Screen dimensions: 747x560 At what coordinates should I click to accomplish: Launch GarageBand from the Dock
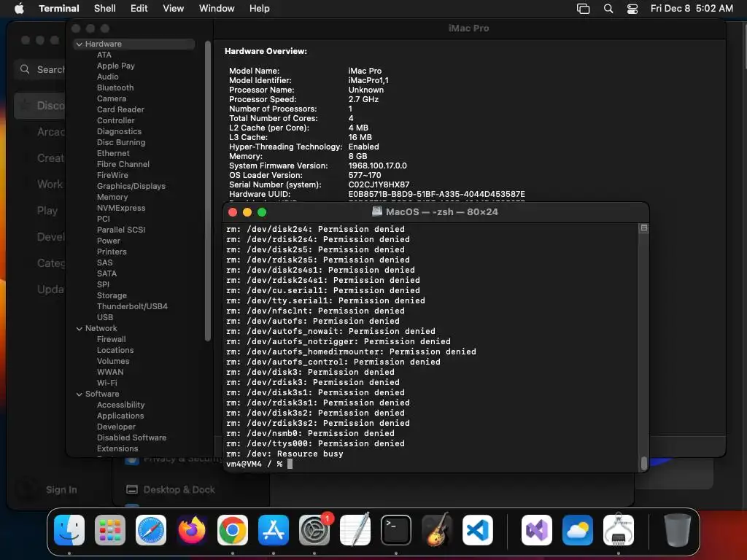[x=437, y=530]
